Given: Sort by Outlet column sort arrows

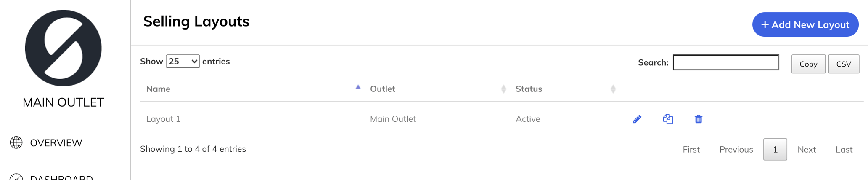Looking at the screenshot, I should click(503, 89).
